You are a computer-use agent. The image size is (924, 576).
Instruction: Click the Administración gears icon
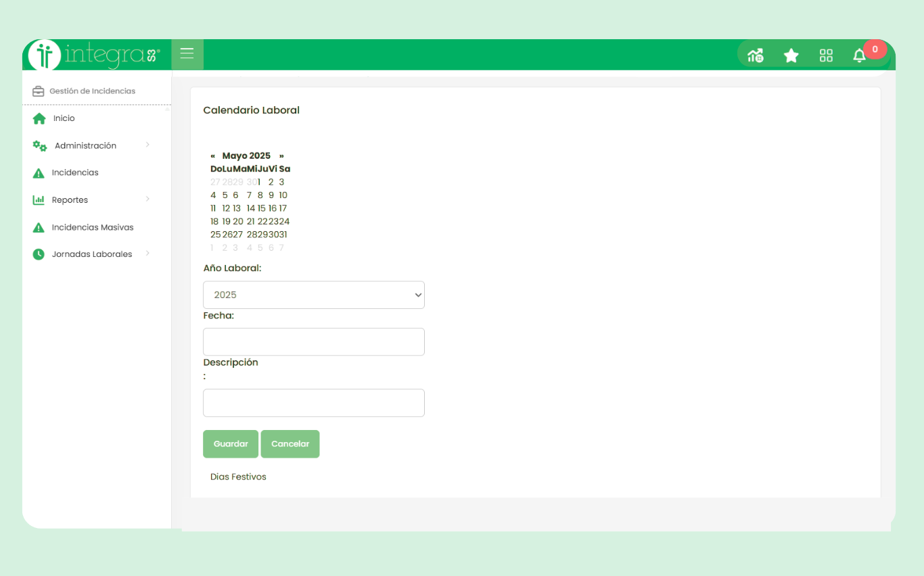point(40,146)
